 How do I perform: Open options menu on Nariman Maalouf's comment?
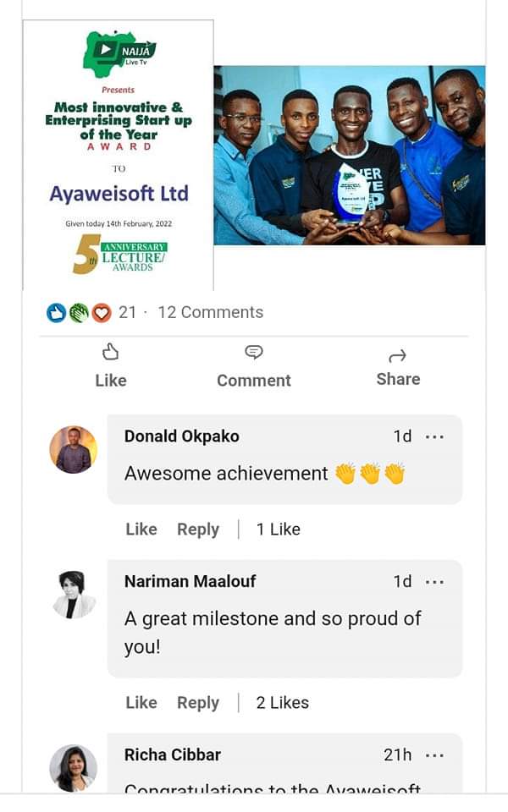tap(434, 582)
